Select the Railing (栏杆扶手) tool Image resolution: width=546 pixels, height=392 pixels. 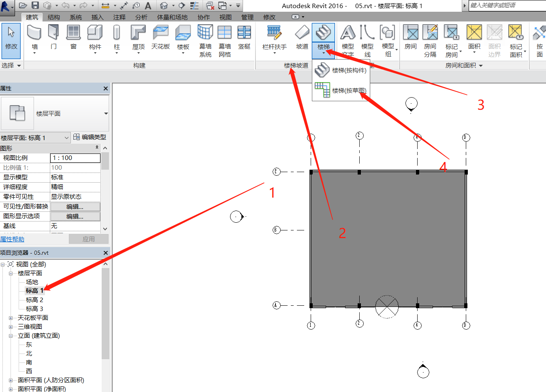pos(274,37)
